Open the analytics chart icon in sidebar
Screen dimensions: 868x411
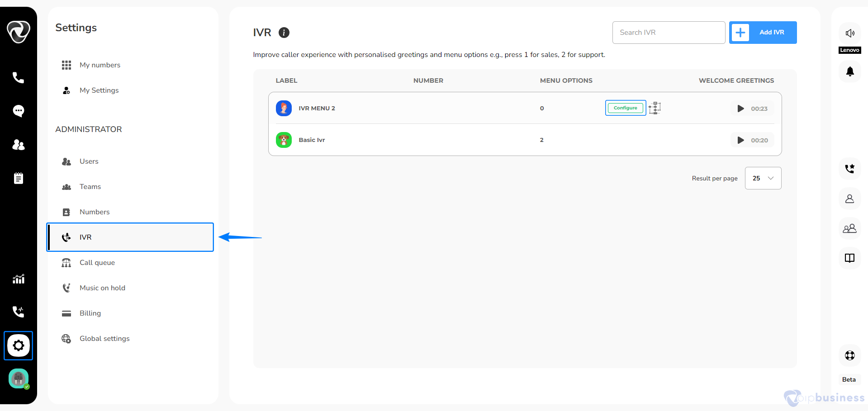click(18, 279)
